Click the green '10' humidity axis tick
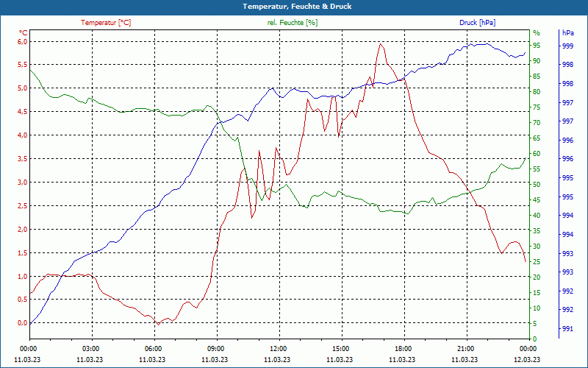 [x=537, y=308]
